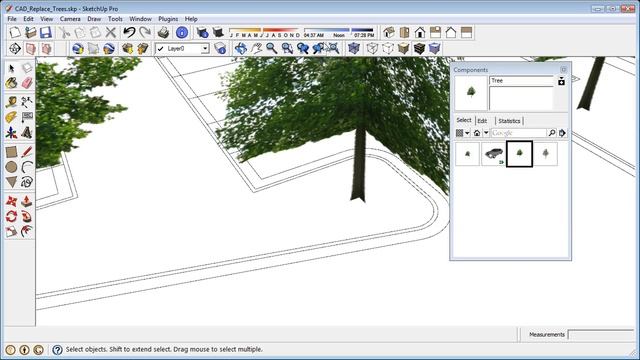Screen dimensions: 640x360
Task: Print the model with printer icon
Action: click(x=163, y=33)
